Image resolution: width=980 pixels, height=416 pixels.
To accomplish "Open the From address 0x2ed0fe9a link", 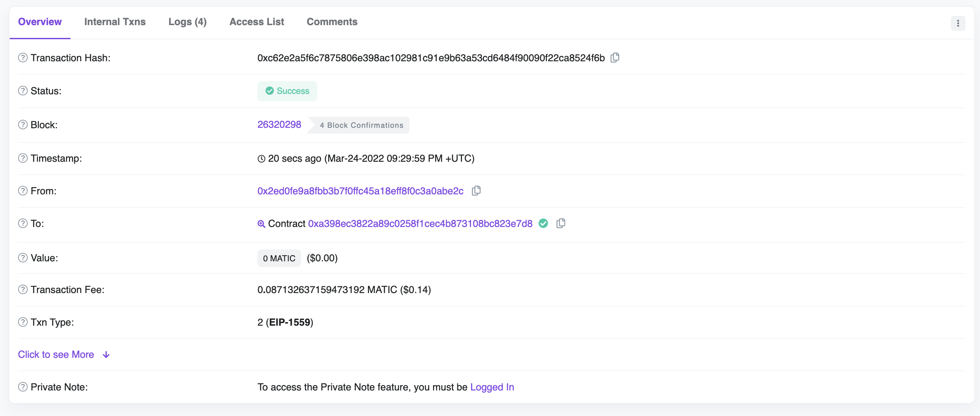I will 360,191.
